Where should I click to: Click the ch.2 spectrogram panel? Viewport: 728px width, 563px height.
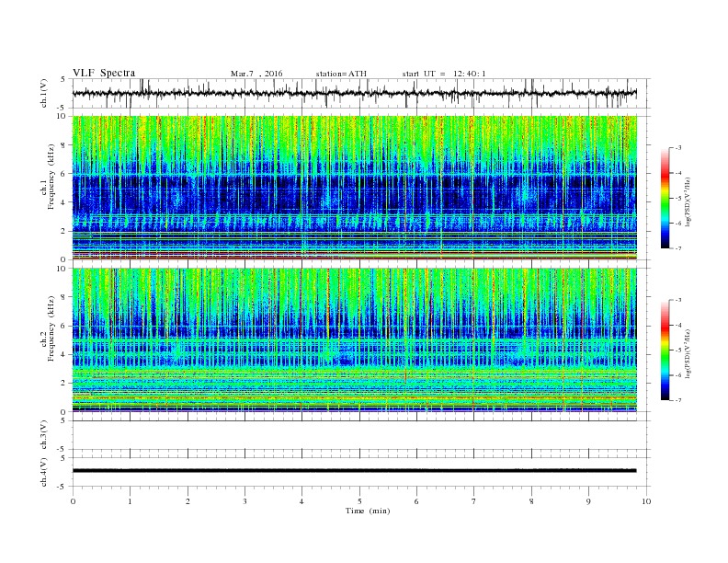click(x=354, y=340)
